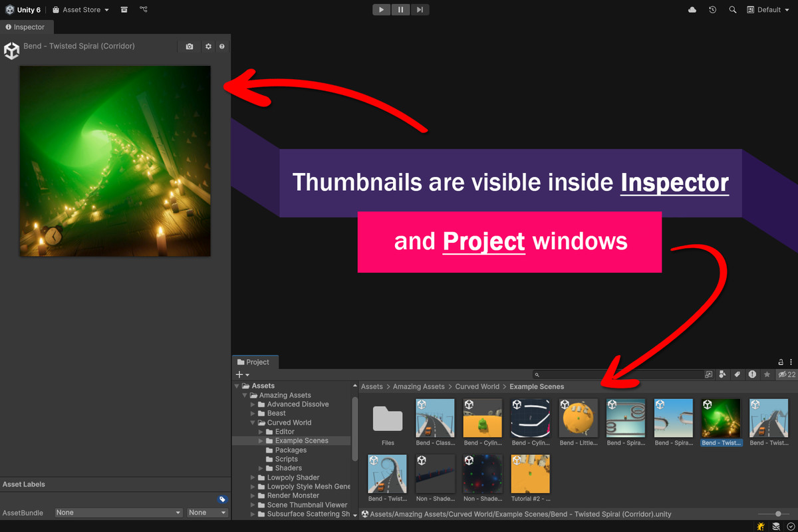The image size is (798, 532).
Task: Click Search by Log Type icon
Action: pos(752,375)
